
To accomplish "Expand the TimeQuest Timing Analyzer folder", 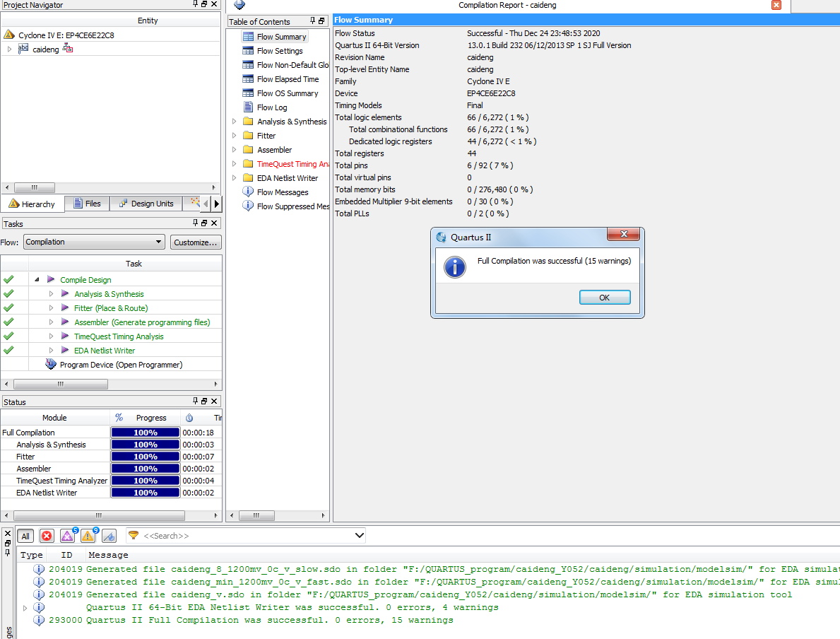I will click(x=235, y=164).
